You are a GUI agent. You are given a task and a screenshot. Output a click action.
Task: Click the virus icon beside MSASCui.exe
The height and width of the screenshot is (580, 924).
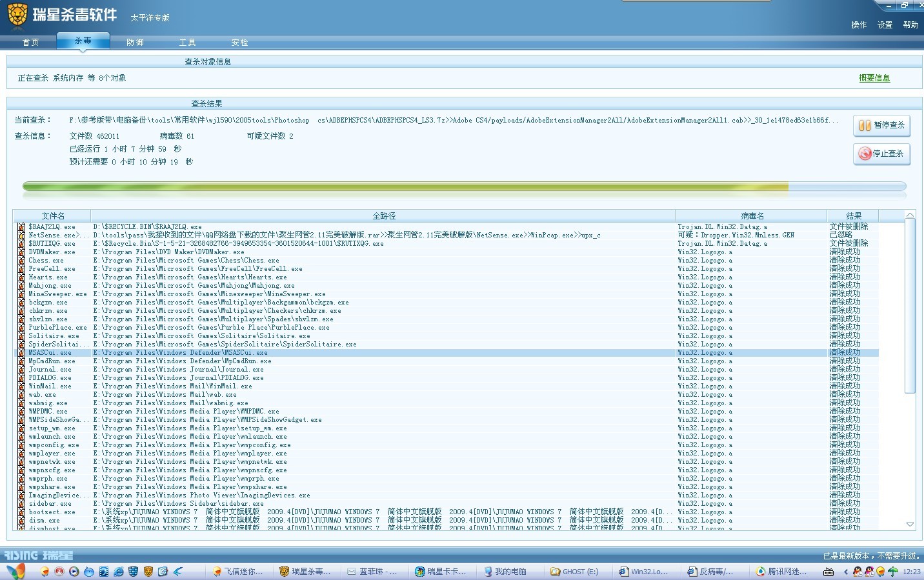(x=21, y=353)
